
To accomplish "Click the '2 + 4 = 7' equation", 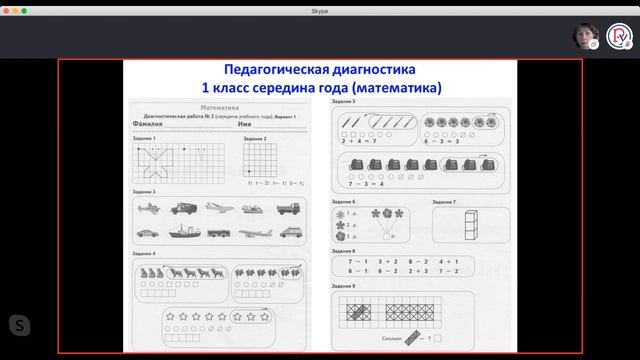I will [x=359, y=141].
